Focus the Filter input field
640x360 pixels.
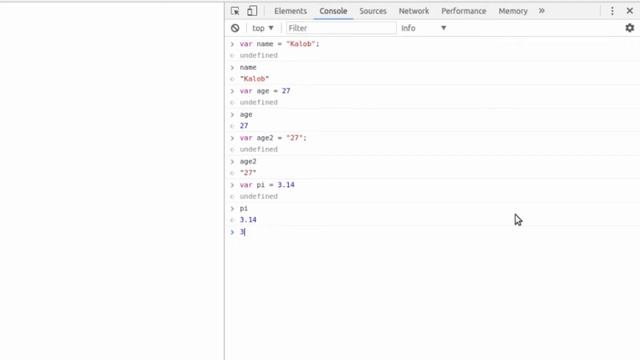tap(341, 28)
